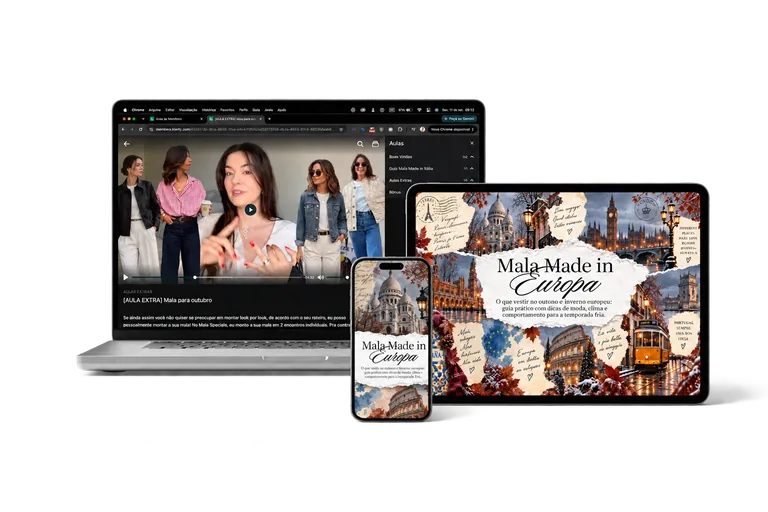768x512 pixels.
Task: Open the Janela menu
Action: pos(269,110)
